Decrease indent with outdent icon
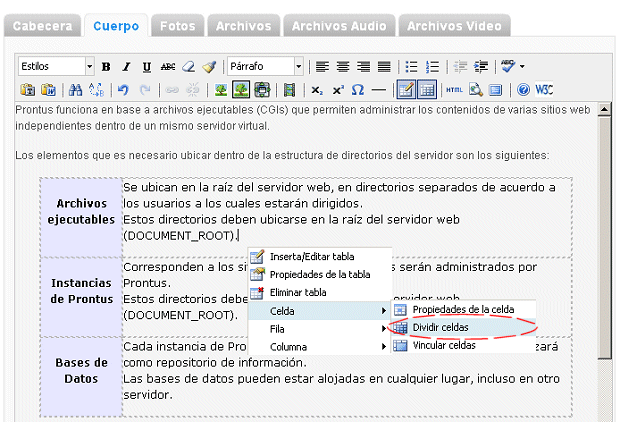620x422 pixels. (460, 67)
